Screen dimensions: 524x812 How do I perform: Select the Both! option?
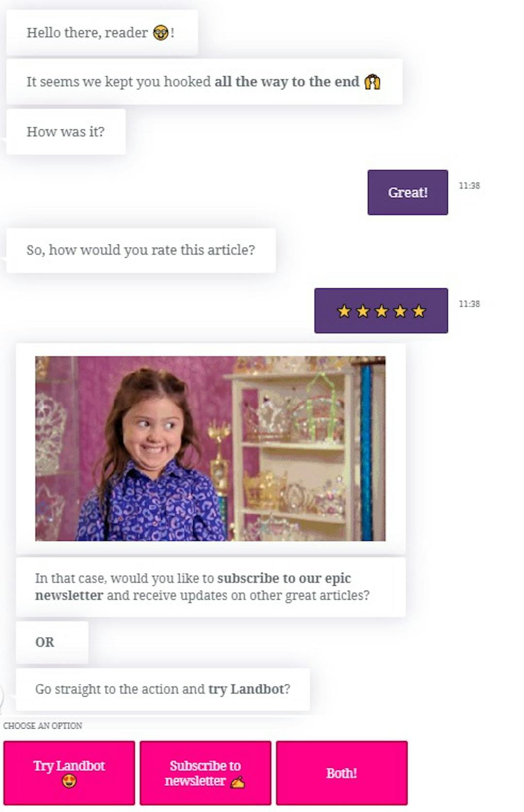pyautogui.click(x=342, y=773)
